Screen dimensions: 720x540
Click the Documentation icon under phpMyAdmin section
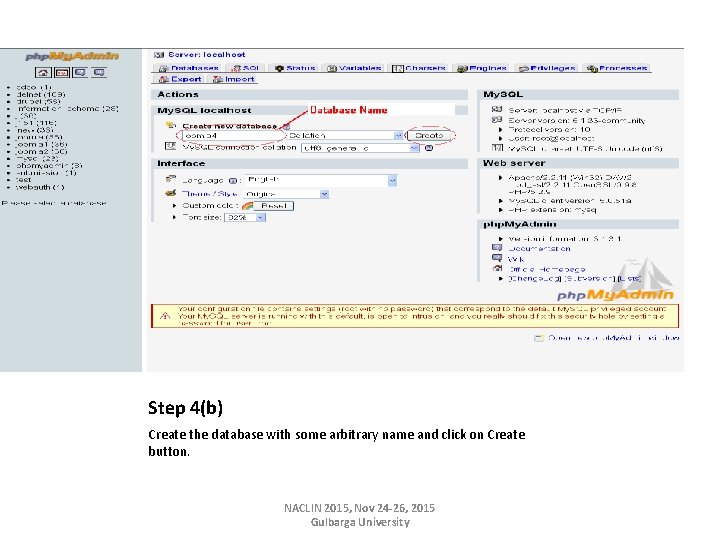(497, 248)
